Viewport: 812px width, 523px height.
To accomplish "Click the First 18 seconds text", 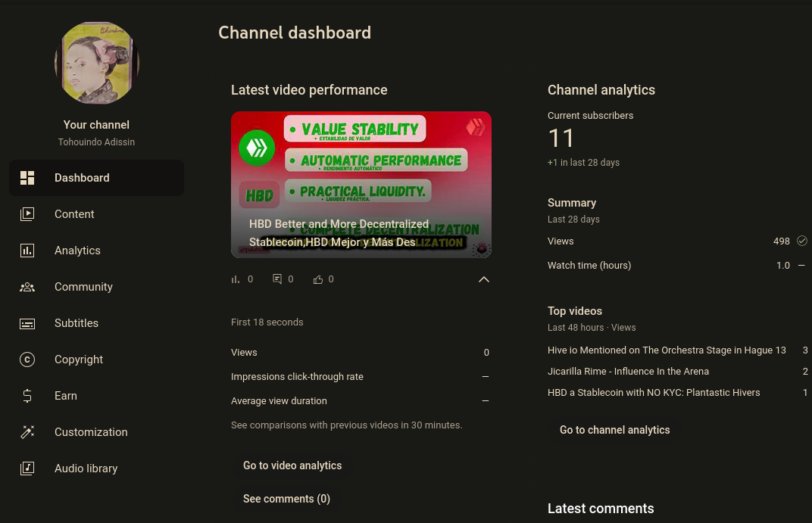I will point(267,322).
